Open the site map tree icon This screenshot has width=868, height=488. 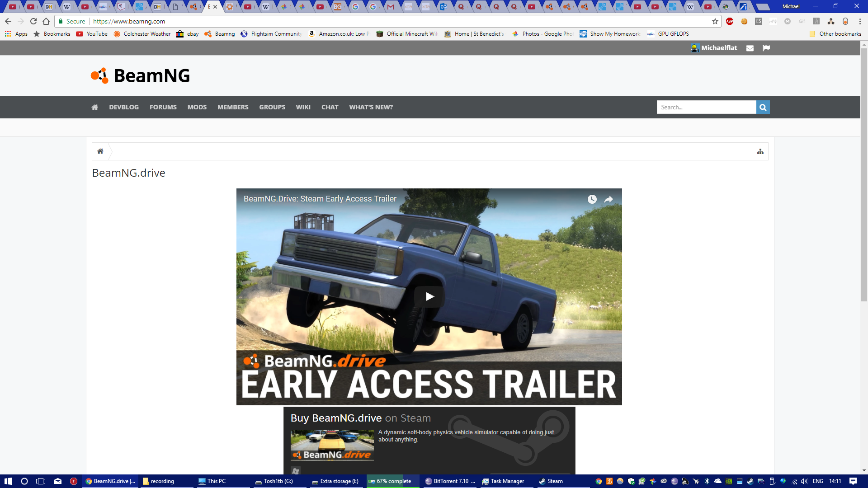click(760, 151)
